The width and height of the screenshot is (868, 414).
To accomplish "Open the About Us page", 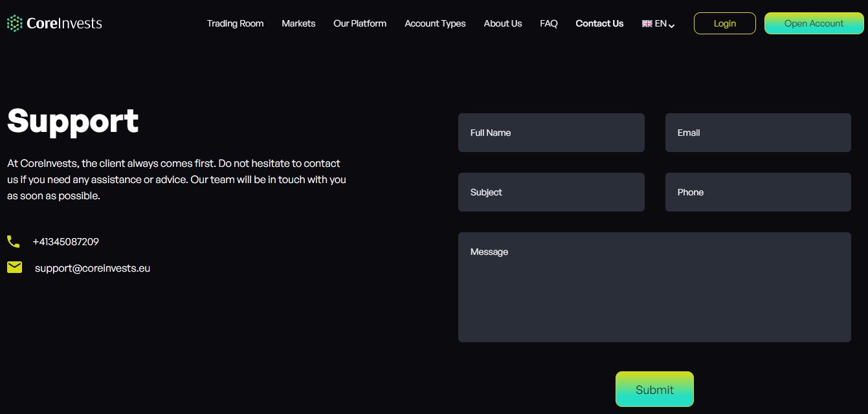I will coord(502,23).
